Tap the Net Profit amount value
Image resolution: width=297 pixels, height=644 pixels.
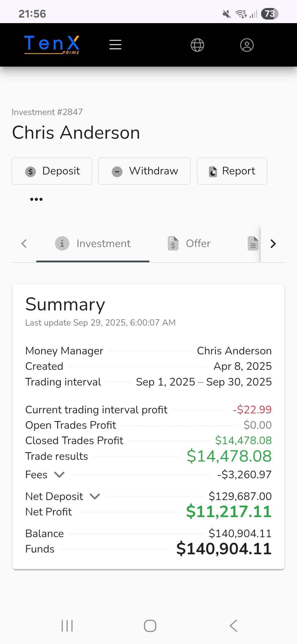click(x=229, y=512)
